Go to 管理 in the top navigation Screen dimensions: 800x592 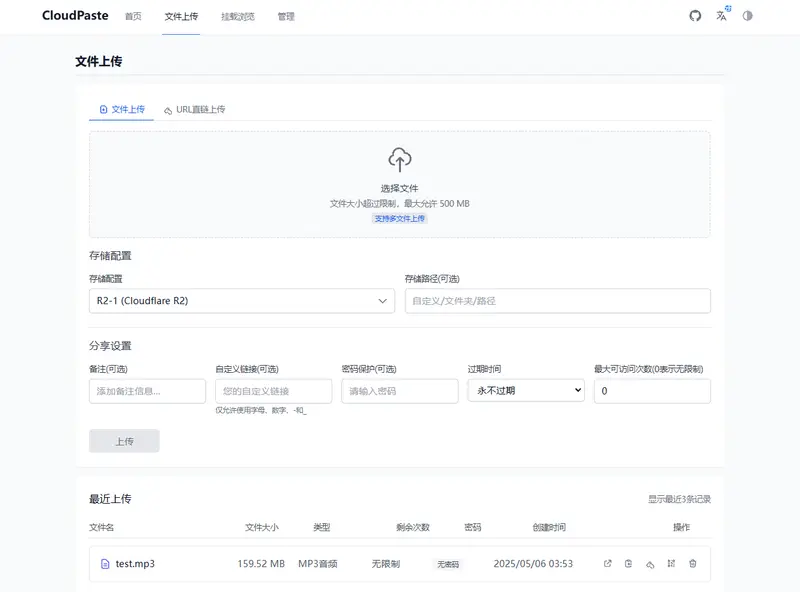tap(286, 17)
